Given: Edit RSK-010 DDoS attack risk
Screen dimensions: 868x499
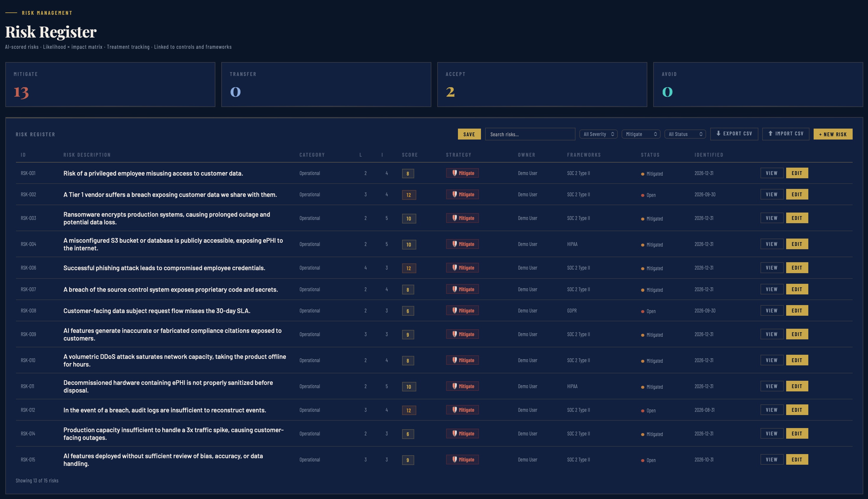Looking at the screenshot, I should [x=797, y=360].
